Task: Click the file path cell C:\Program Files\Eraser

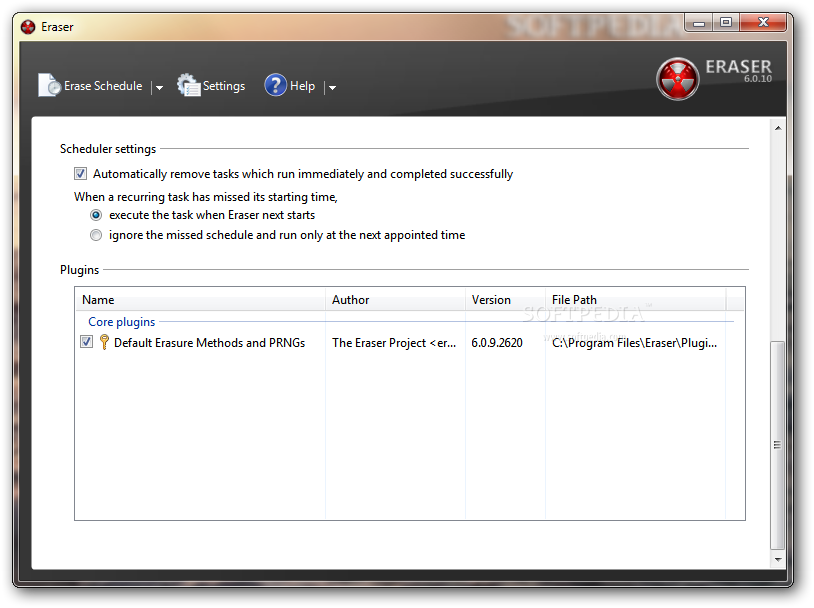Action: point(634,343)
